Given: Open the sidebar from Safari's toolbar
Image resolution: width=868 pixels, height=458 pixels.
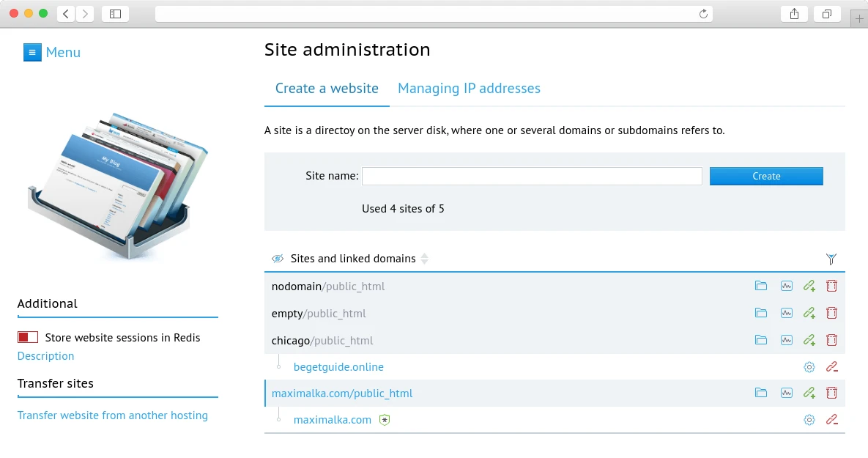Looking at the screenshot, I should pyautogui.click(x=115, y=13).
